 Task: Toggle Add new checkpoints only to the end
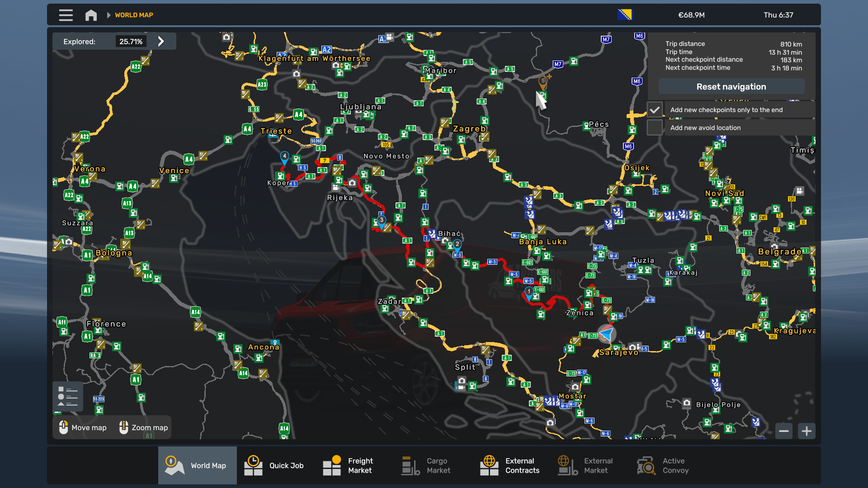pyautogui.click(x=654, y=110)
